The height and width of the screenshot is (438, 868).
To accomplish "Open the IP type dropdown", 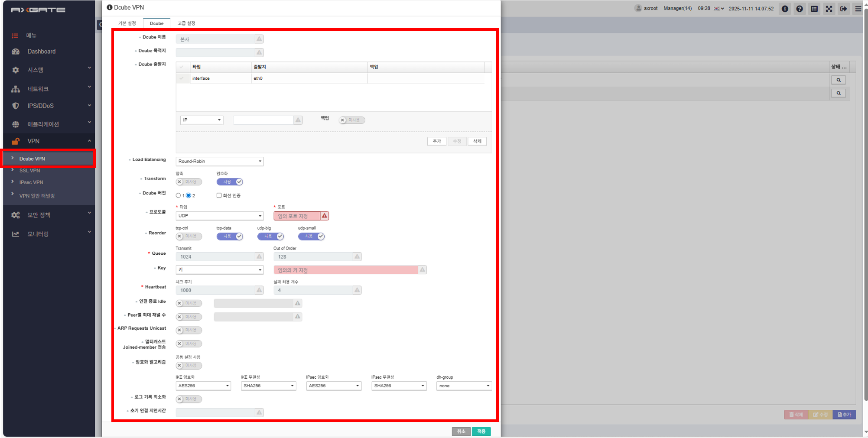I will click(202, 120).
